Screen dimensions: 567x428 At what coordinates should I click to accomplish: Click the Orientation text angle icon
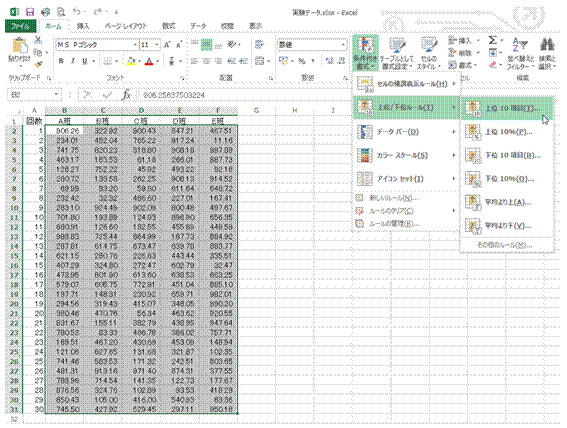(x=232, y=44)
